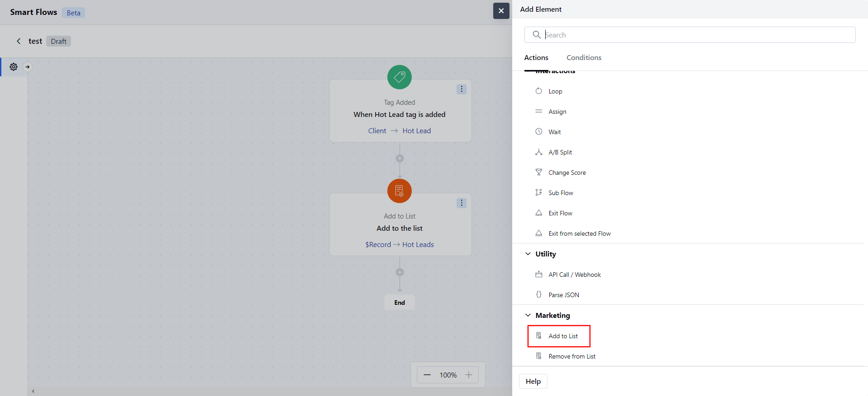
Task: Click the Wait clock icon
Action: pos(539,131)
